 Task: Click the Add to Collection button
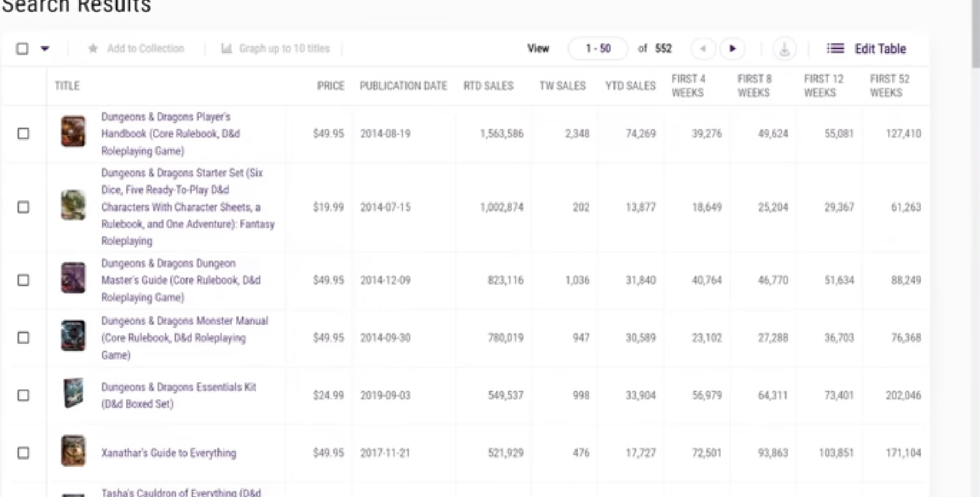pyautogui.click(x=136, y=49)
